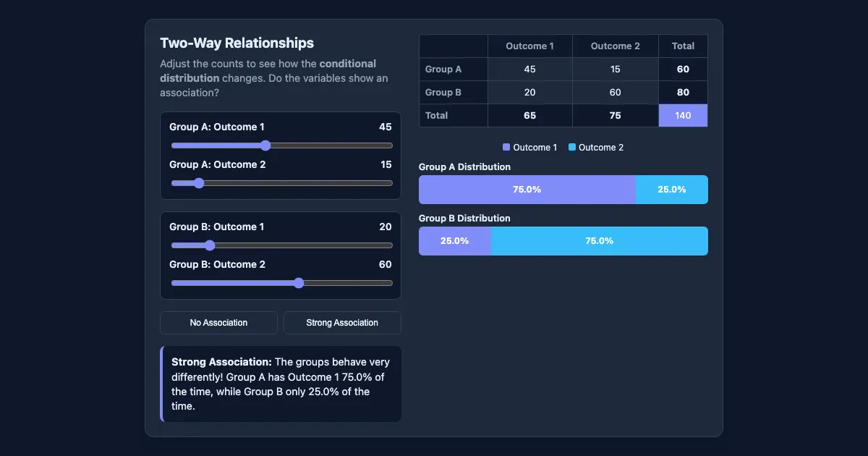Click the value 15 beside Group A: Outcome 2
This screenshot has height=456, width=868.
pyautogui.click(x=386, y=164)
